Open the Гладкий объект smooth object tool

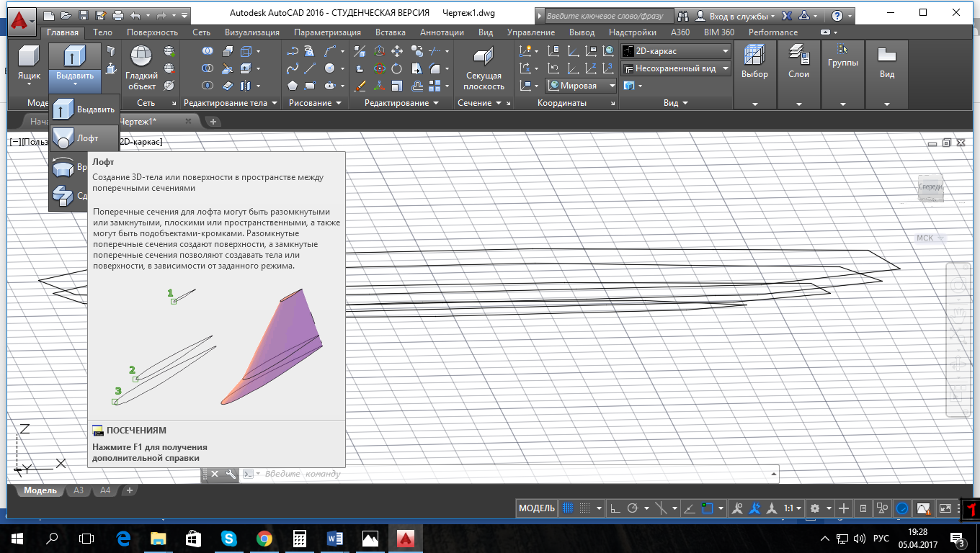(x=141, y=68)
